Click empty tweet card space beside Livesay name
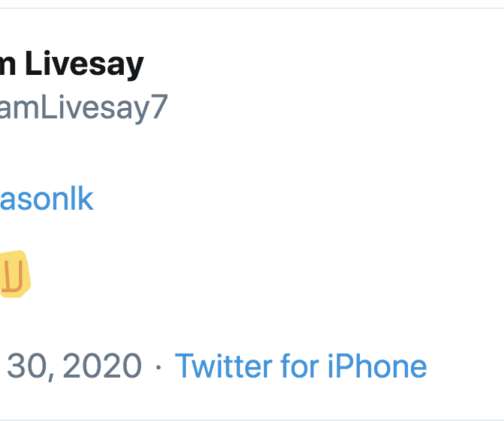Screen dimensions: 504x421 317,64
